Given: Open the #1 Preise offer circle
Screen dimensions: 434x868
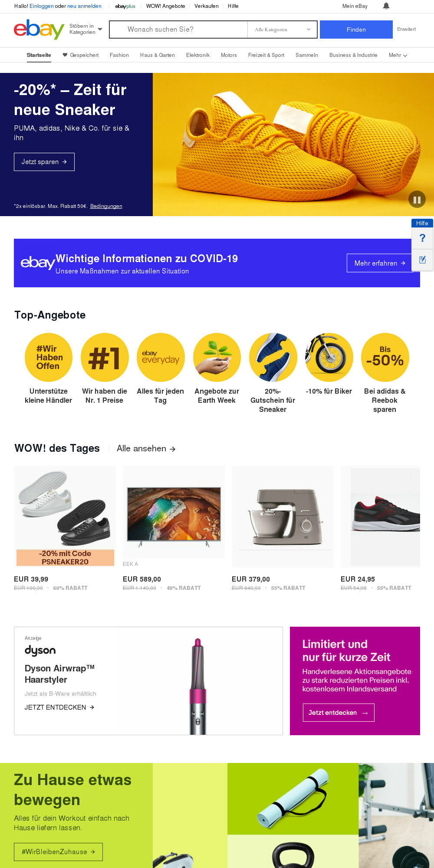Looking at the screenshot, I should (x=105, y=357).
